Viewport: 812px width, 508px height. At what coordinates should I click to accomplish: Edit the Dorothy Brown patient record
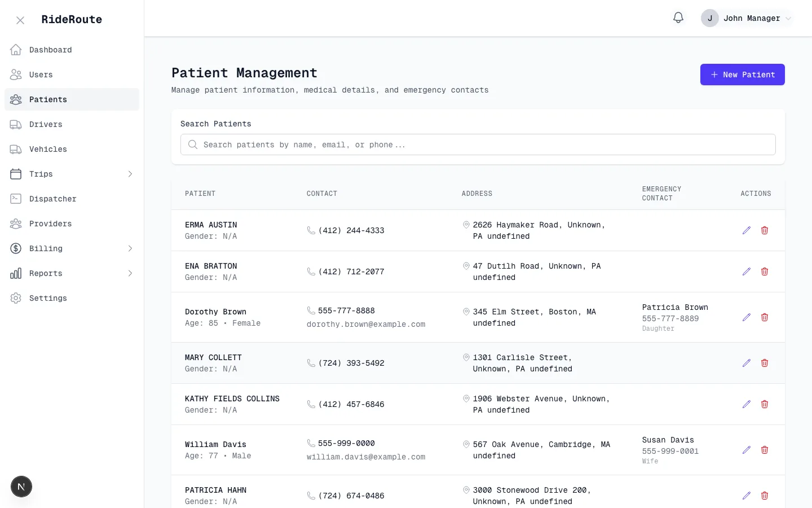click(x=747, y=317)
